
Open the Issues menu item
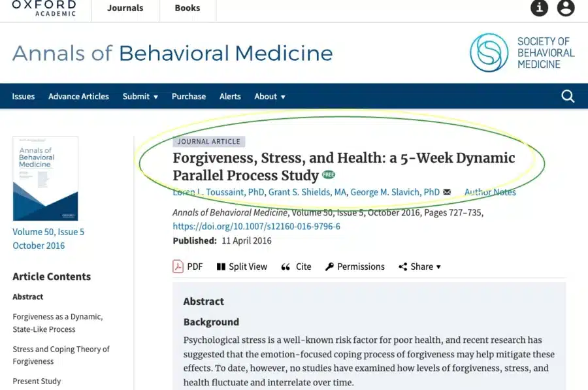24,97
